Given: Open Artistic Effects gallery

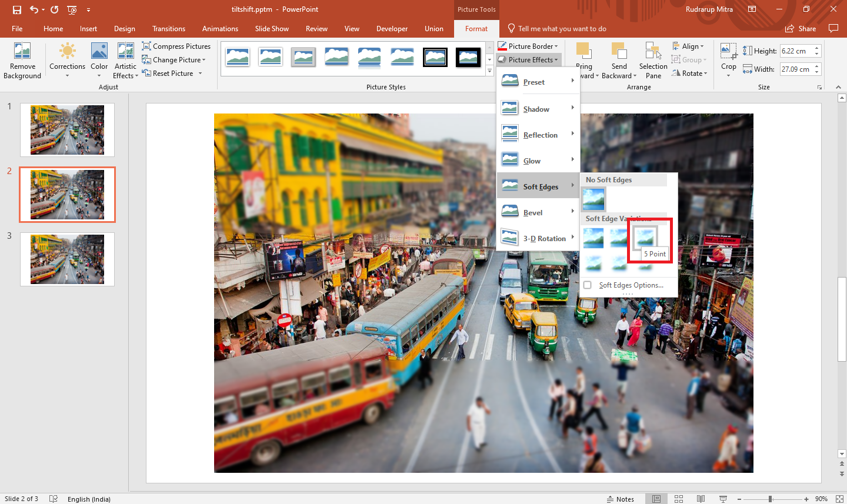Looking at the screenshot, I should [125, 61].
